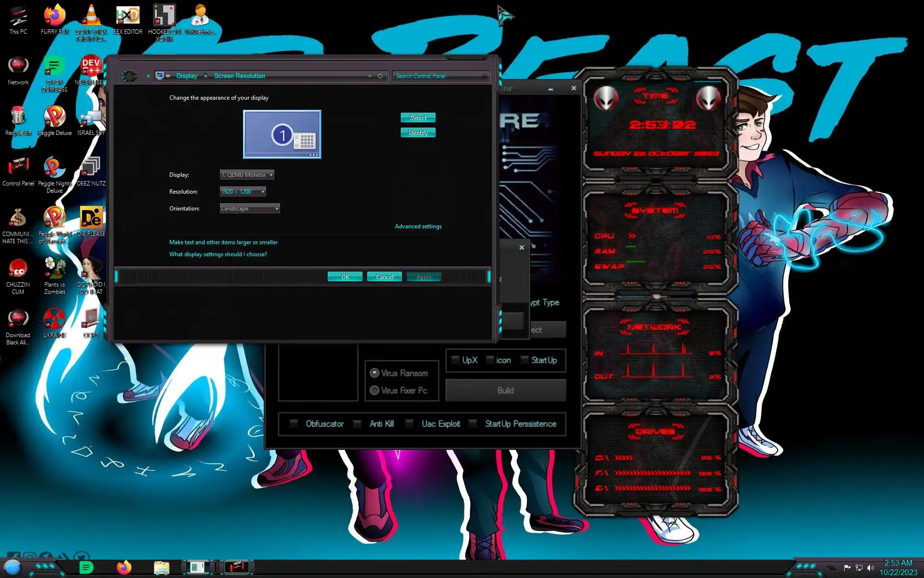This screenshot has width=924, height=578.
Task: Click the Firefox icon in the taskbar
Action: (124, 567)
